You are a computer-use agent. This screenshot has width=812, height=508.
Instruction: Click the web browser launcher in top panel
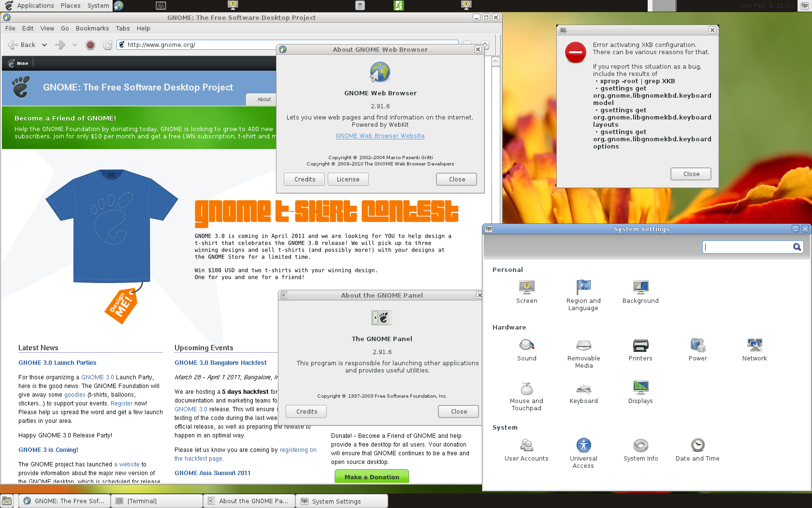coord(118,6)
